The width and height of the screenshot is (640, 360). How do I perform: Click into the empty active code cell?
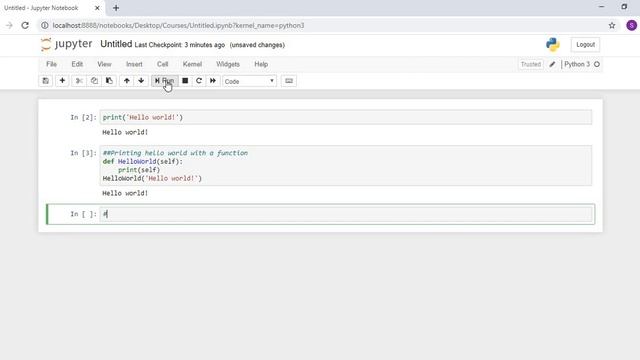[346, 214]
